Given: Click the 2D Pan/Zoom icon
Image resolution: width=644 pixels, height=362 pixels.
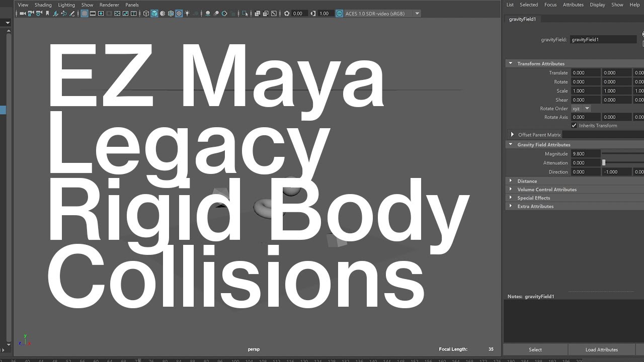Looking at the screenshot, I should tap(64, 14).
